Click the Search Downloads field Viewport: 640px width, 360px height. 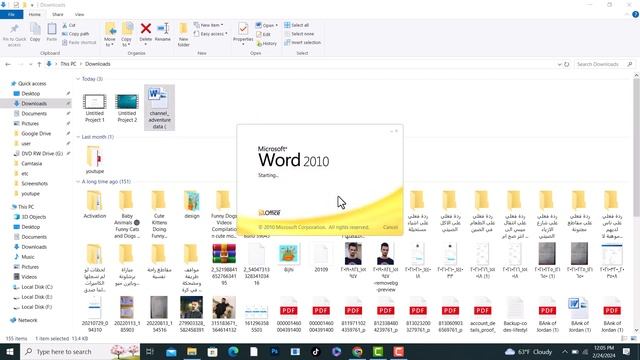pos(603,64)
